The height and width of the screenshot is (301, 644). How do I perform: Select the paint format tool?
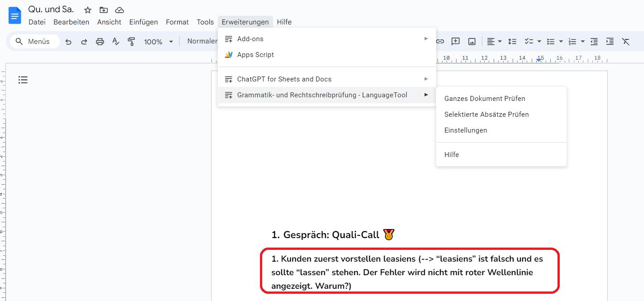(131, 42)
